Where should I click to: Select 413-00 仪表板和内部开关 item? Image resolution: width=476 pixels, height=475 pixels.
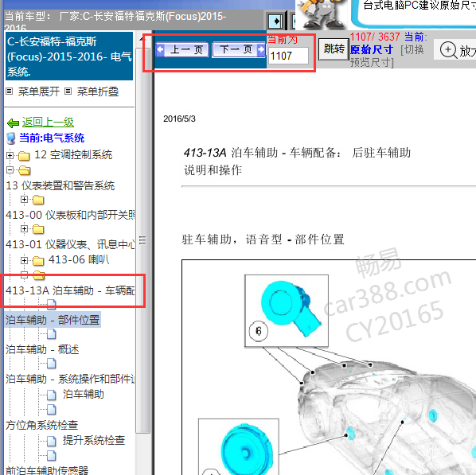70,215
